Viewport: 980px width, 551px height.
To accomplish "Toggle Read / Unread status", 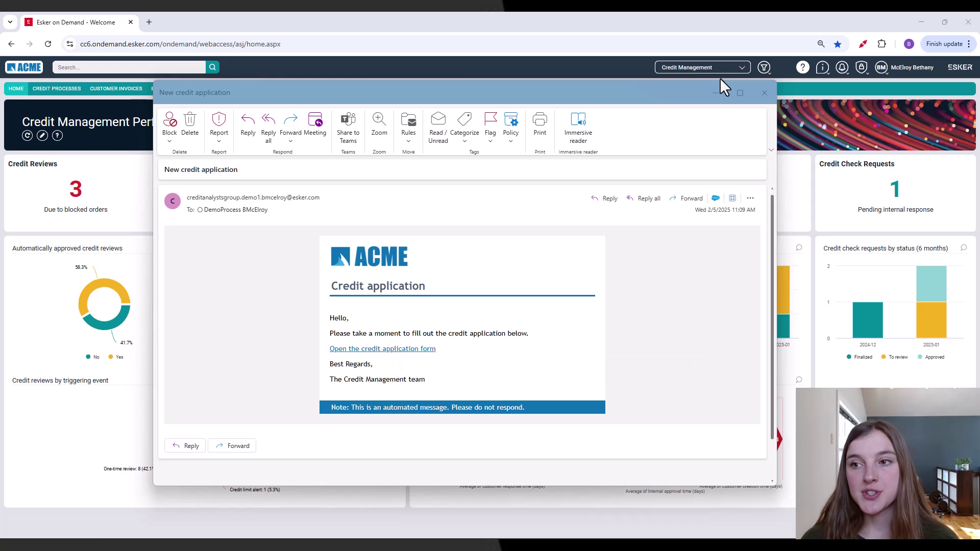I will coord(438,127).
